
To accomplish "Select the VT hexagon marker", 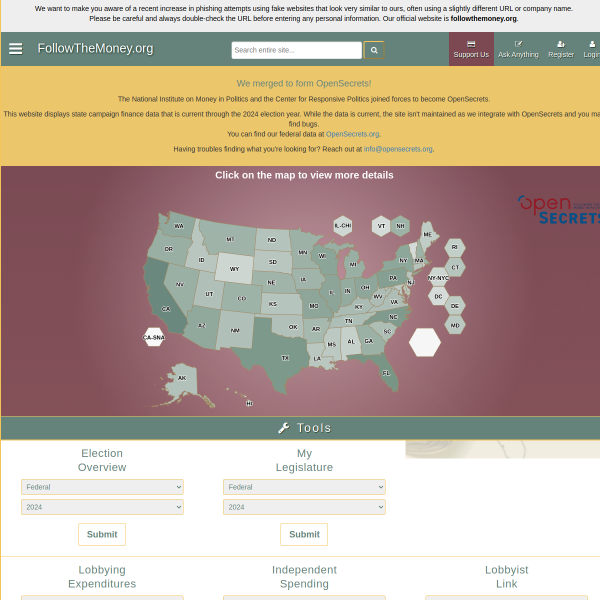I will pos(381,226).
